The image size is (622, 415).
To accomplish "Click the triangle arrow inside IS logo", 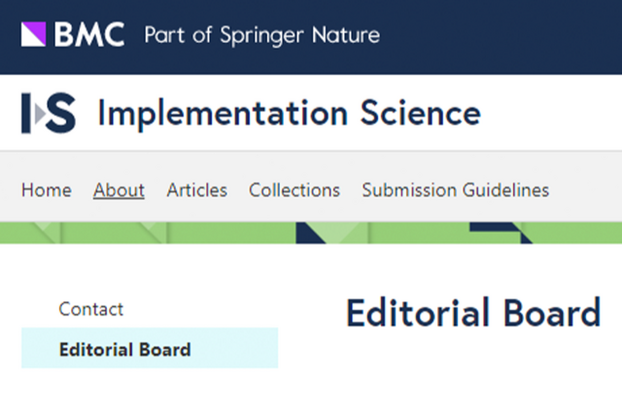I will [38, 115].
